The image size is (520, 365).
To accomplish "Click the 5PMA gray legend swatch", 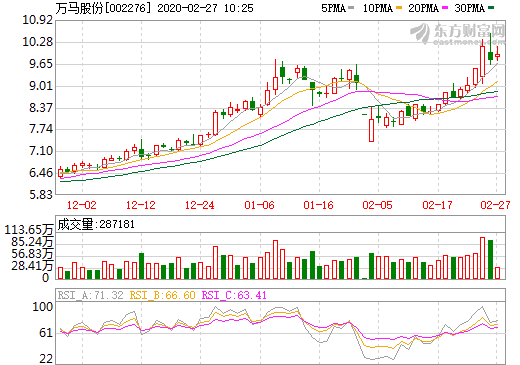I will pos(351,8).
